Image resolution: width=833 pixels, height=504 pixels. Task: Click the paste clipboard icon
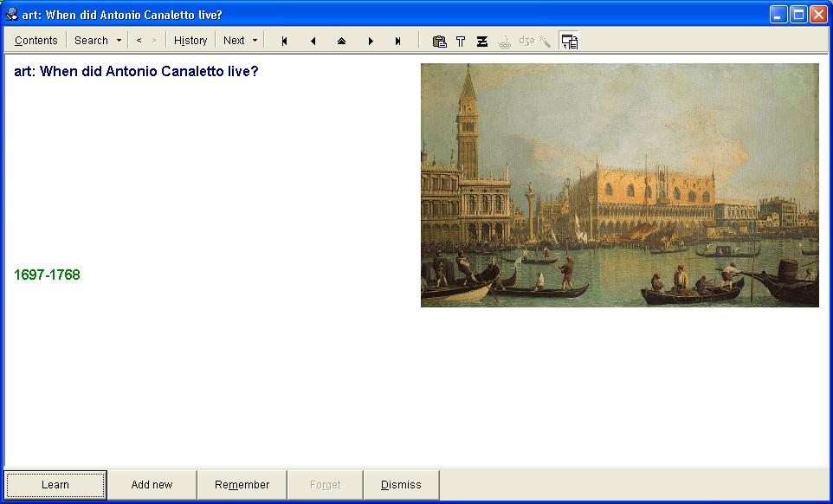439,41
